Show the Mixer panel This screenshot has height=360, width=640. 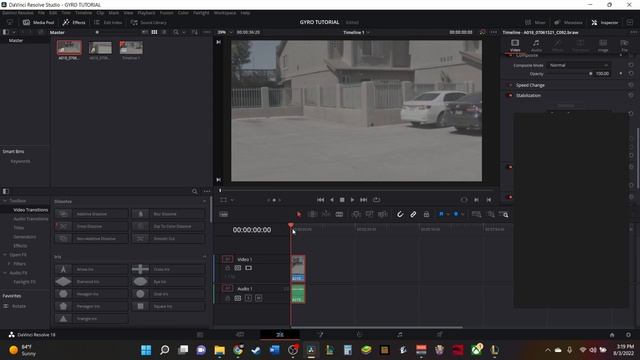(x=535, y=22)
